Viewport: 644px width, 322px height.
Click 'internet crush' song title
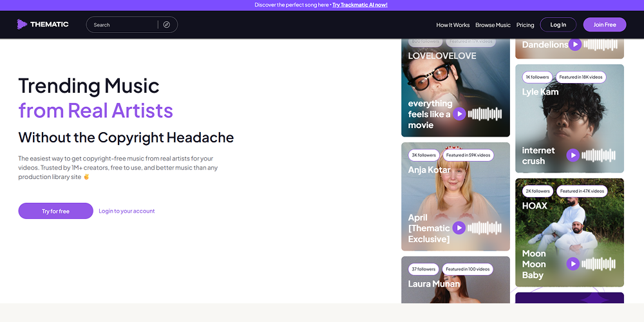[x=538, y=156]
